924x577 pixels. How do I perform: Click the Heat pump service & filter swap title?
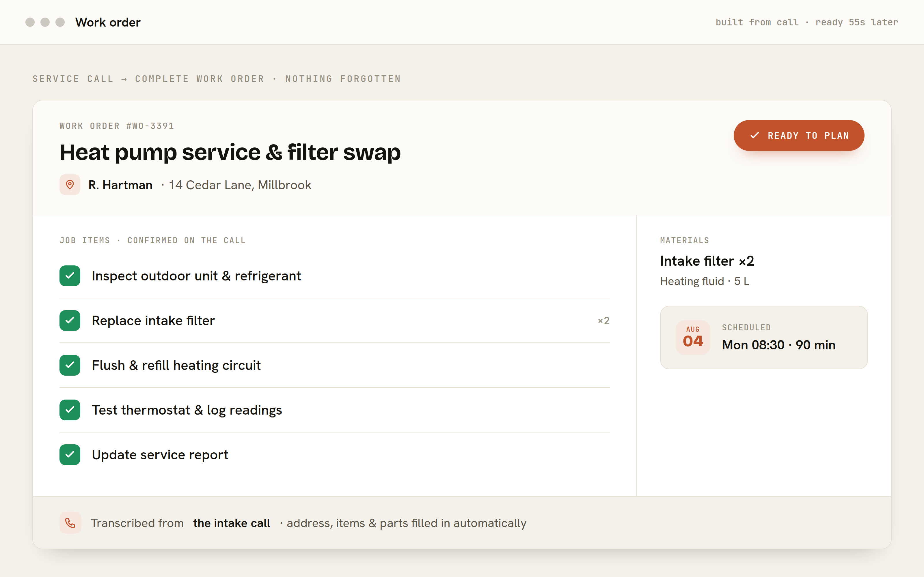tap(230, 152)
